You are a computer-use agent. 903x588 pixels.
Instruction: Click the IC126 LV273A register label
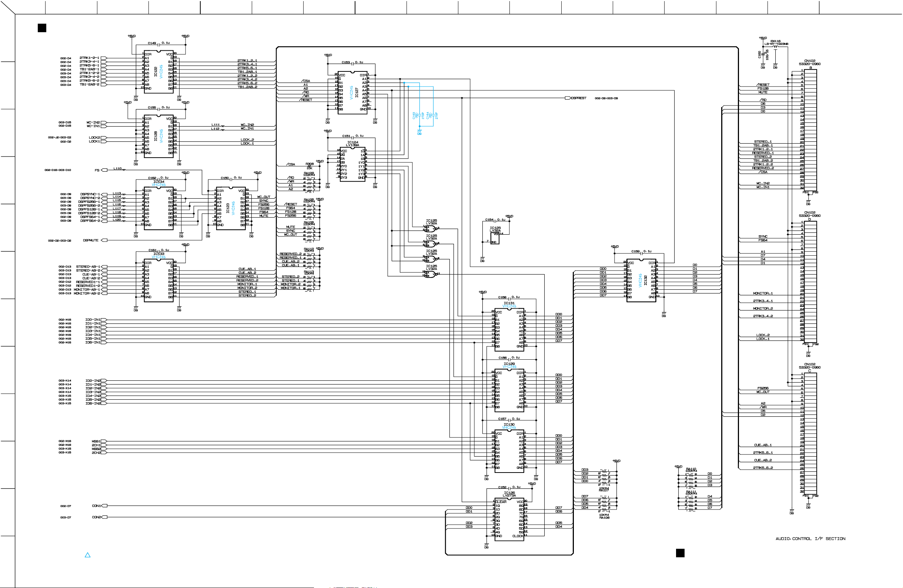coord(509,494)
